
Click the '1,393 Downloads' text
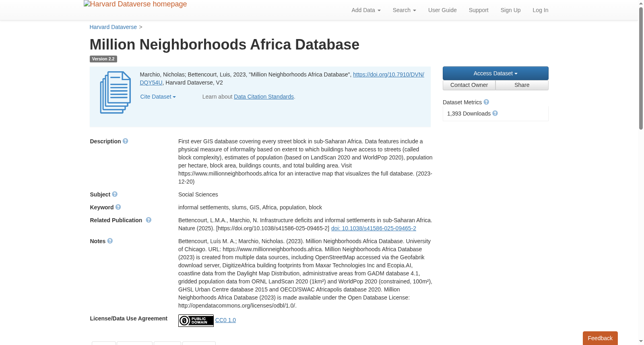[469, 114]
